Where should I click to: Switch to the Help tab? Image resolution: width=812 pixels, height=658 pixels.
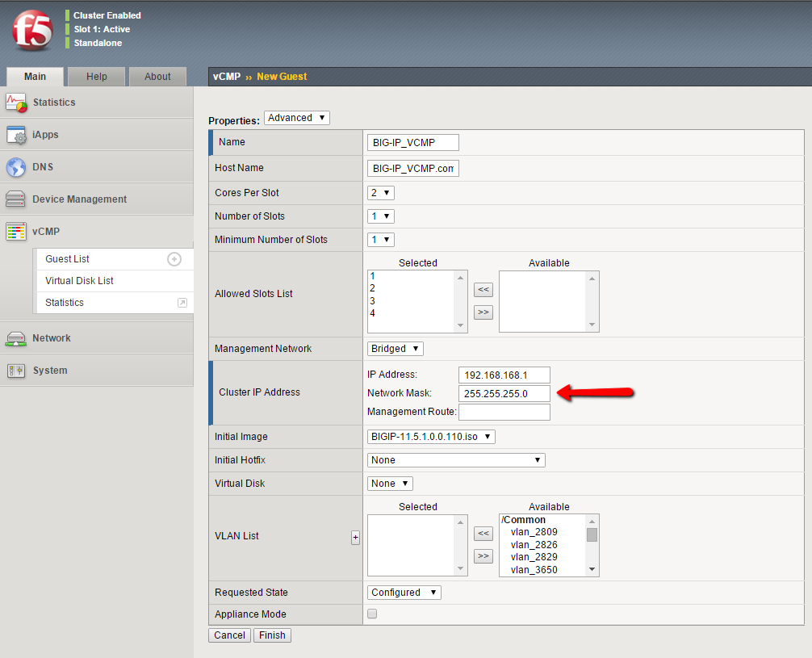coord(97,77)
